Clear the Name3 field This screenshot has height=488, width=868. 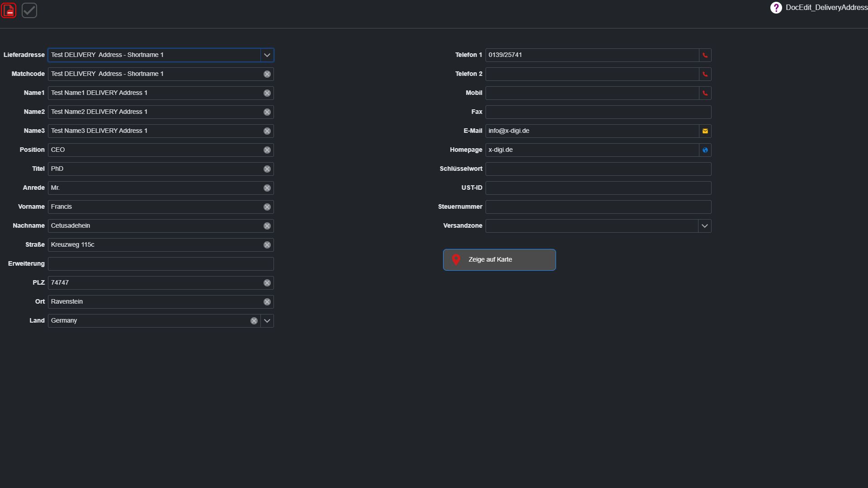267,131
